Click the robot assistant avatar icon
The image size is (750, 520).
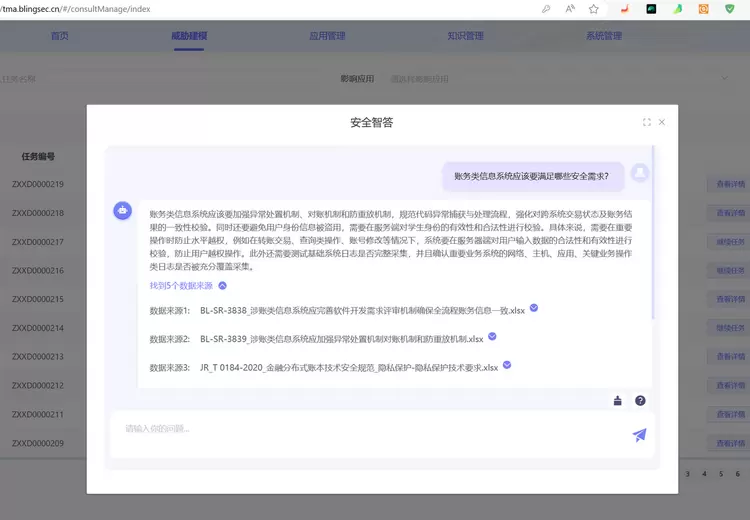[123, 210]
